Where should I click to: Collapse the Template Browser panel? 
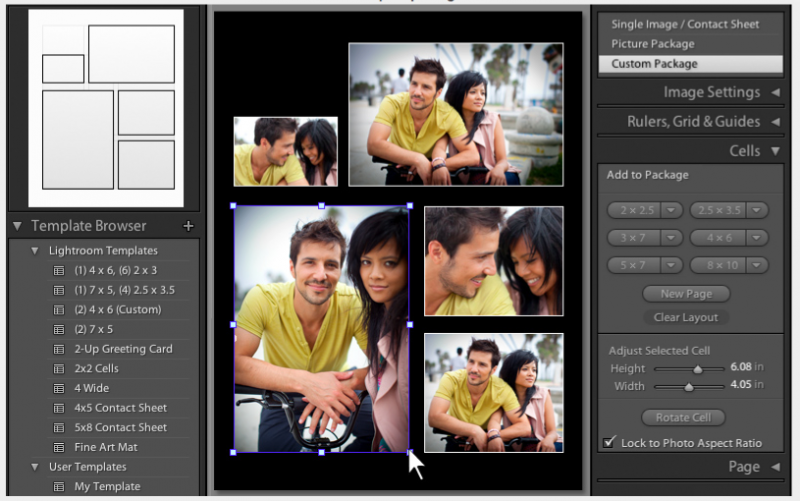pyautogui.click(x=17, y=226)
